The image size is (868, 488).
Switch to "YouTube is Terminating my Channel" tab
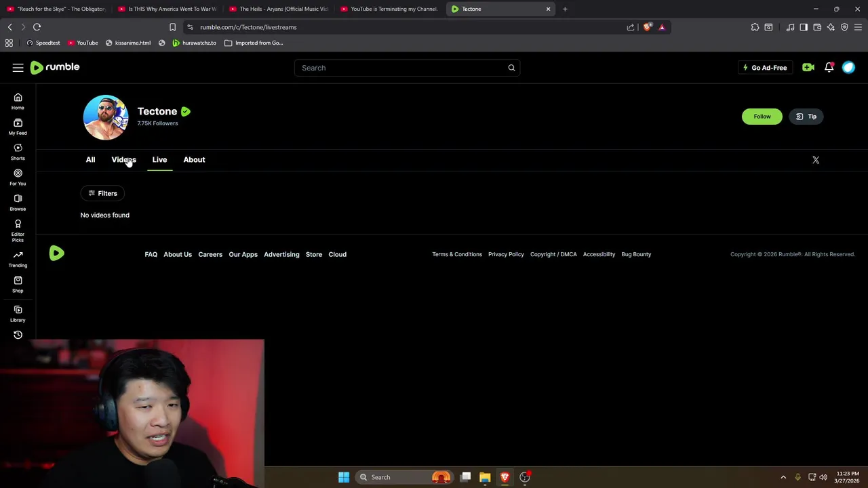tap(389, 9)
